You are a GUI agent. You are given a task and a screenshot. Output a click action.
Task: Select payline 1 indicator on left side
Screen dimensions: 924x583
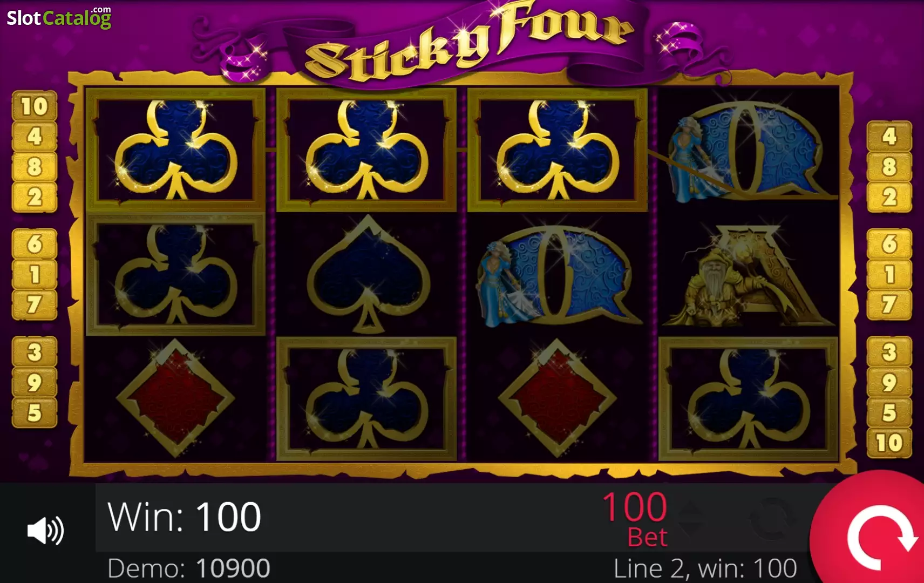pos(35,274)
